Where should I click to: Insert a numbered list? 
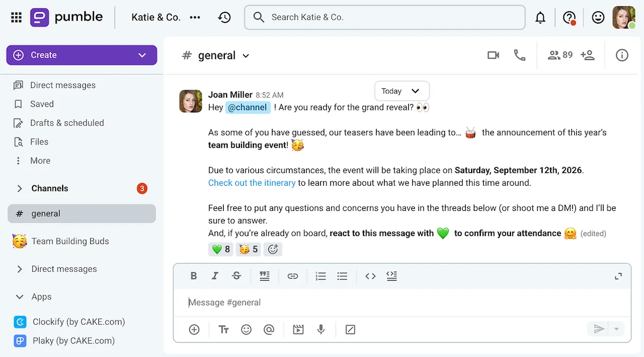pos(321,276)
